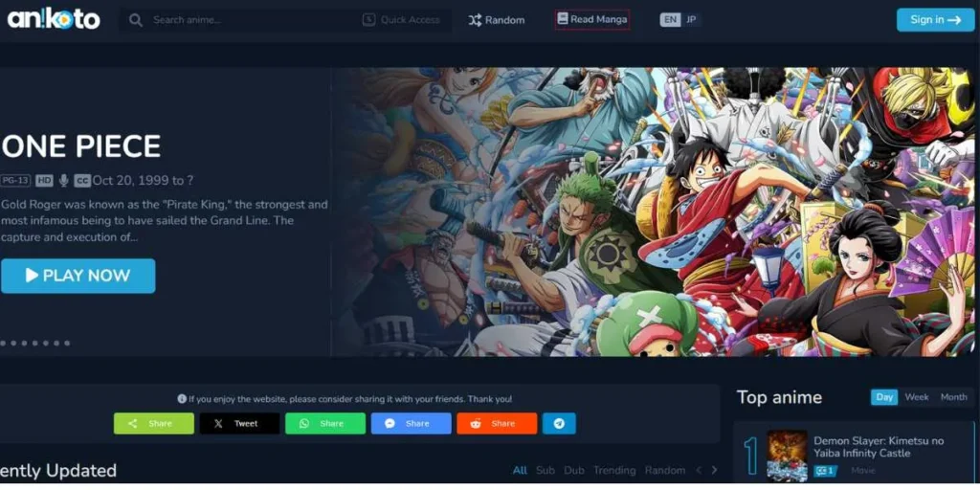980x490 pixels.
Task: Click the anikoto site logo
Action: pyautogui.click(x=54, y=20)
